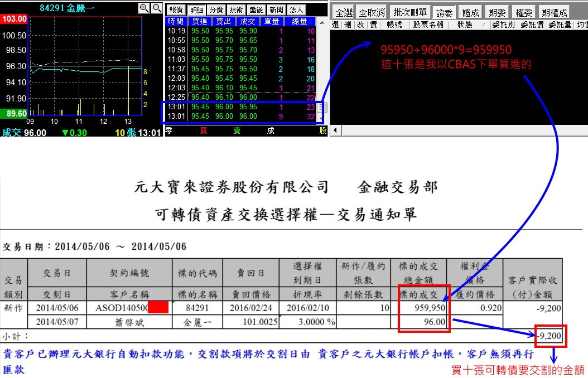Switch to the 權委 tab
This screenshot has width=588, height=378.
[524, 13]
